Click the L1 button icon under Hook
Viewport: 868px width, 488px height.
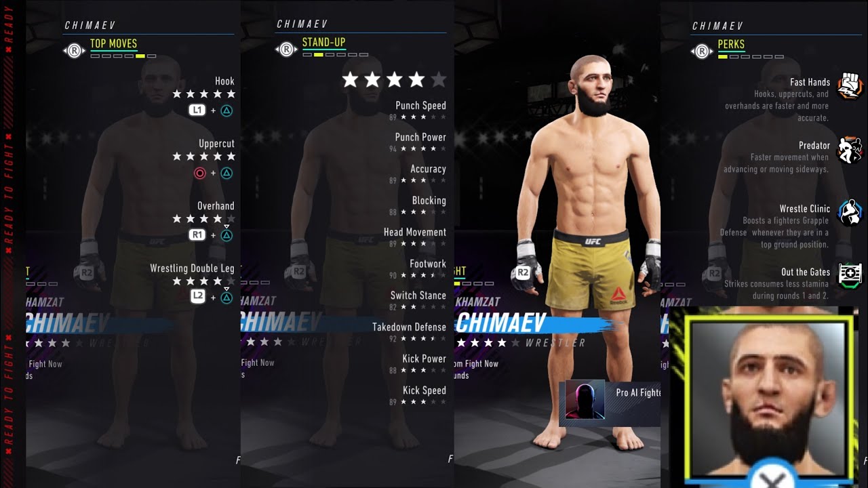pyautogui.click(x=197, y=110)
